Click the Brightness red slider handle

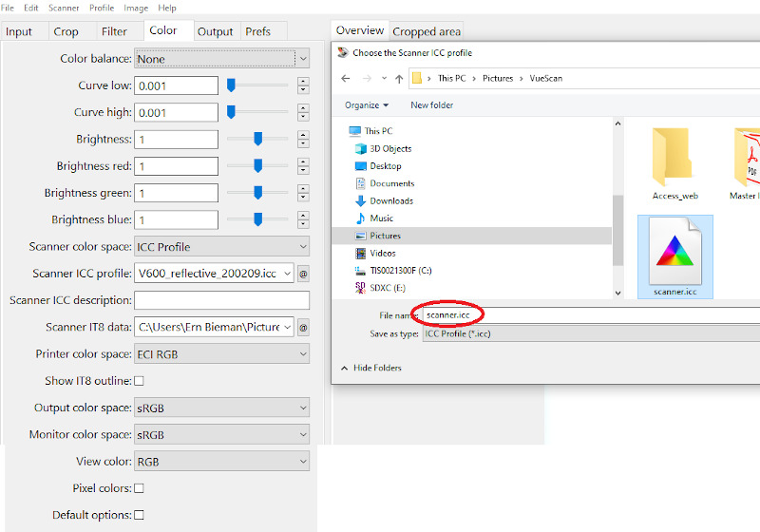coord(256,166)
